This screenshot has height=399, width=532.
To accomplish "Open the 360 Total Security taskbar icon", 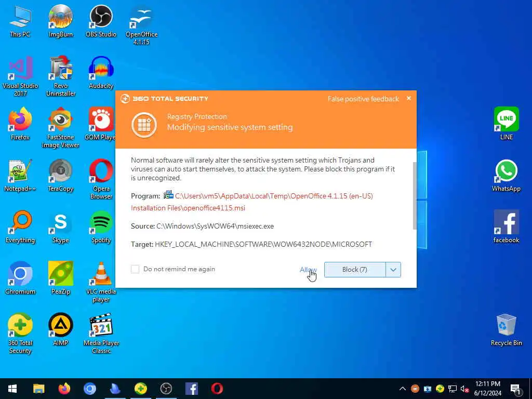I will (x=141, y=389).
